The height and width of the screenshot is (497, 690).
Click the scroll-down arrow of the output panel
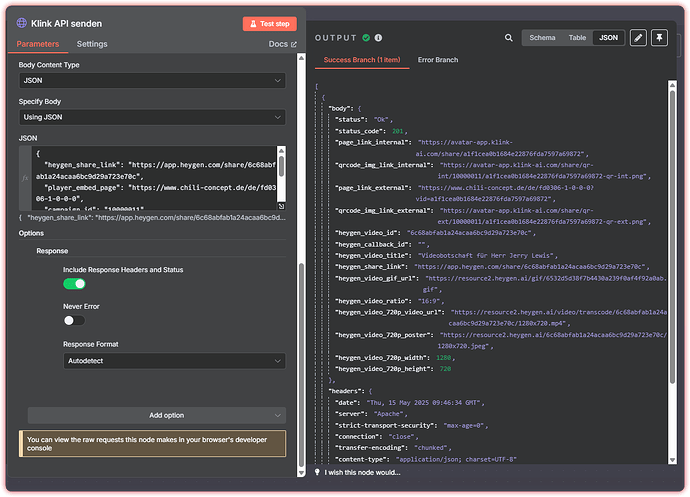672,460
